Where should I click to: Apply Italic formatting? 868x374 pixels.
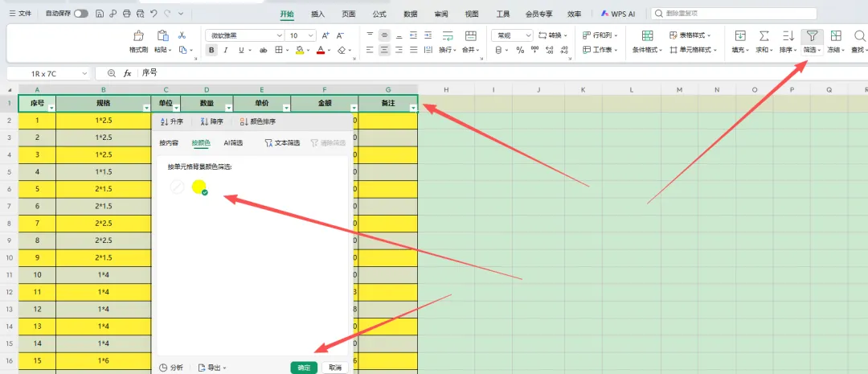(227, 50)
